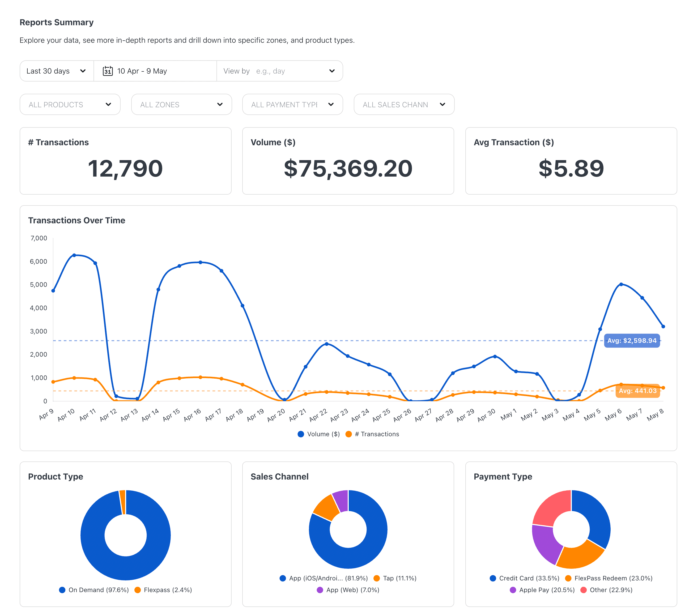Toggle # Transactions series in chart legend

tap(372, 434)
